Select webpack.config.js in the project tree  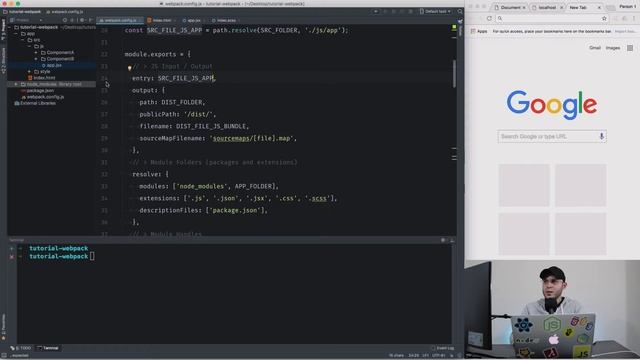click(42, 97)
